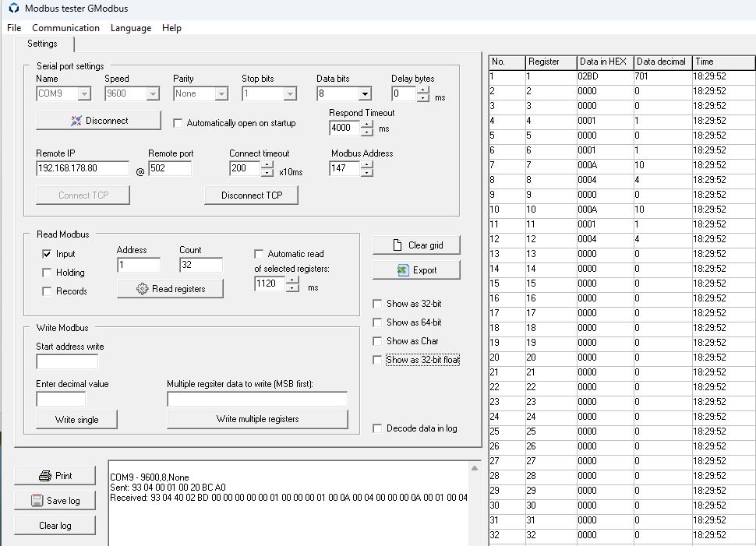Viewport: 756px width, 546px height.
Task: Increase Respond Timeout with up arrow
Action: pos(367,125)
